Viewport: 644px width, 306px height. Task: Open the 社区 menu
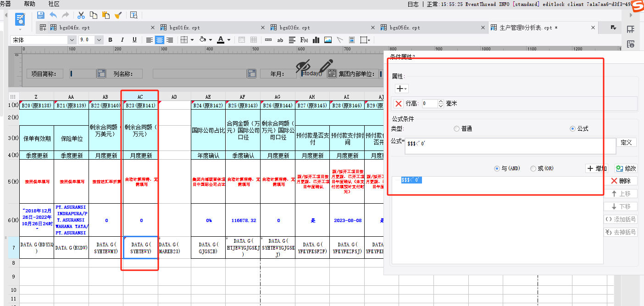(54, 4)
